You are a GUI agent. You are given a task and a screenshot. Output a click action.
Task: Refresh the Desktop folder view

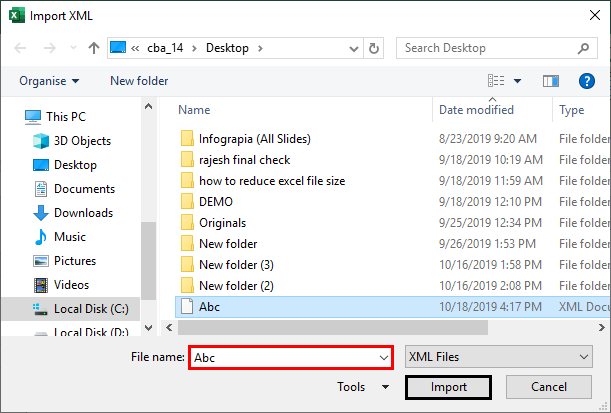point(374,48)
